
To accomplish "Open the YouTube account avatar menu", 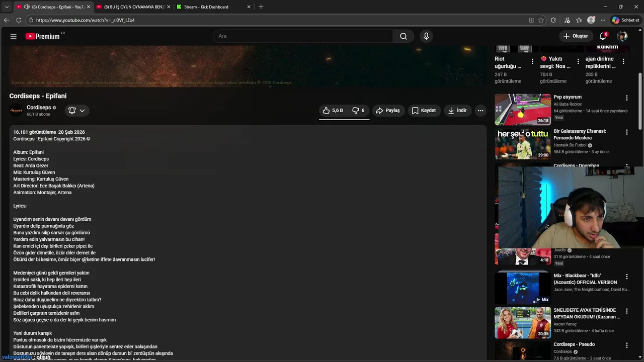I will [622, 36].
